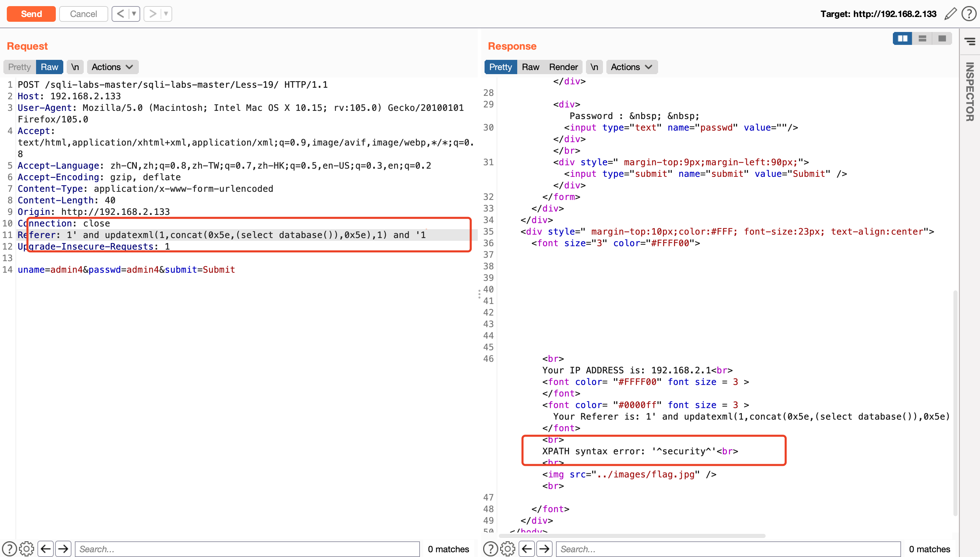Jump to previous request search match
This screenshot has height=557, width=980.
click(x=46, y=549)
